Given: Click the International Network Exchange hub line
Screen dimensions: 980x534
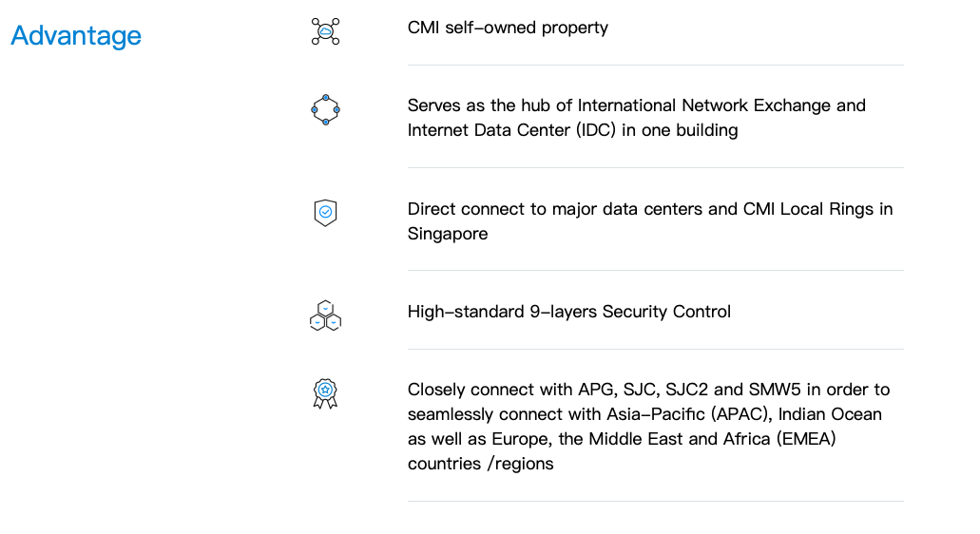Looking at the screenshot, I should pos(636,105).
